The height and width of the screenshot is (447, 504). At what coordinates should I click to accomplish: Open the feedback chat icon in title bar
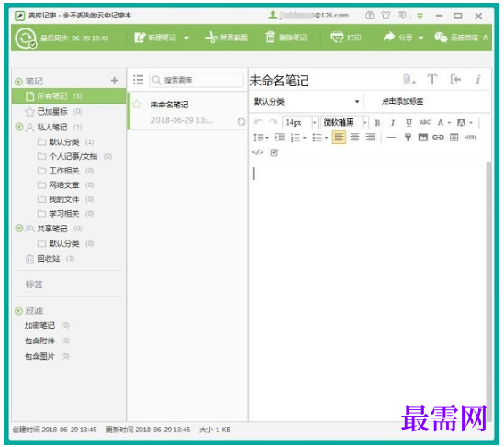tap(401, 15)
